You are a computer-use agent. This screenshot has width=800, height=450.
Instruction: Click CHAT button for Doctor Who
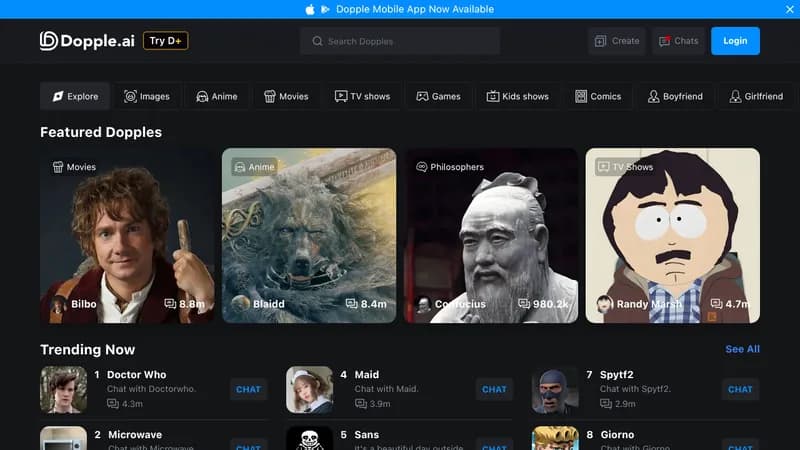point(248,389)
